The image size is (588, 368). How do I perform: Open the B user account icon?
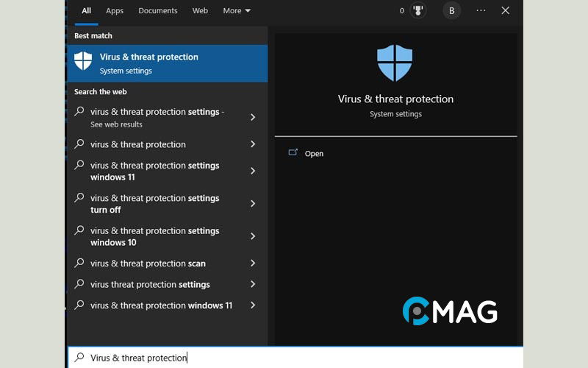[451, 11]
